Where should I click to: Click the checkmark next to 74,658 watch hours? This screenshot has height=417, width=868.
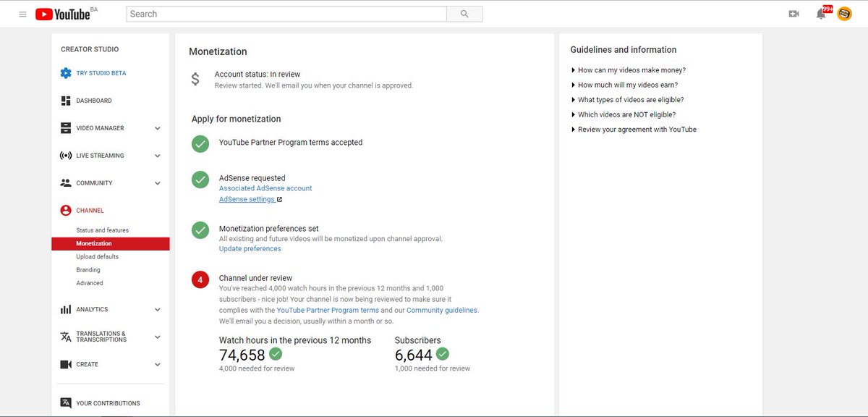click(276, 354)
